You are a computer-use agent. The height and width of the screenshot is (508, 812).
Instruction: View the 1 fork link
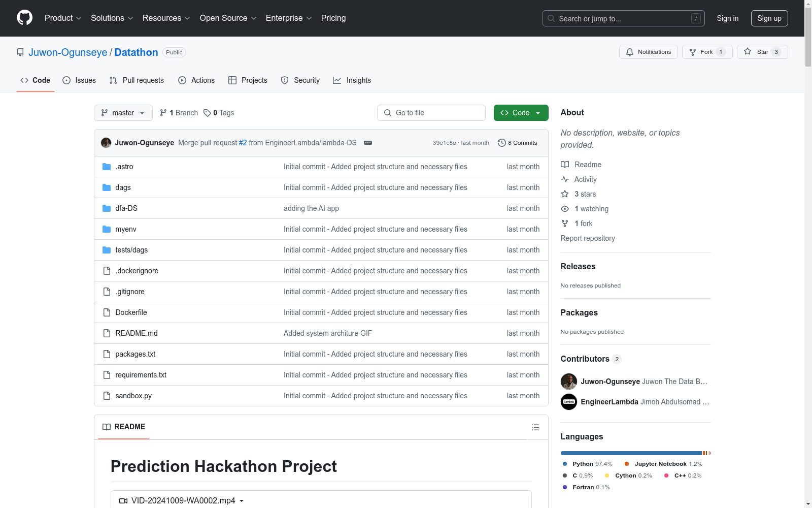click(577, 224)
